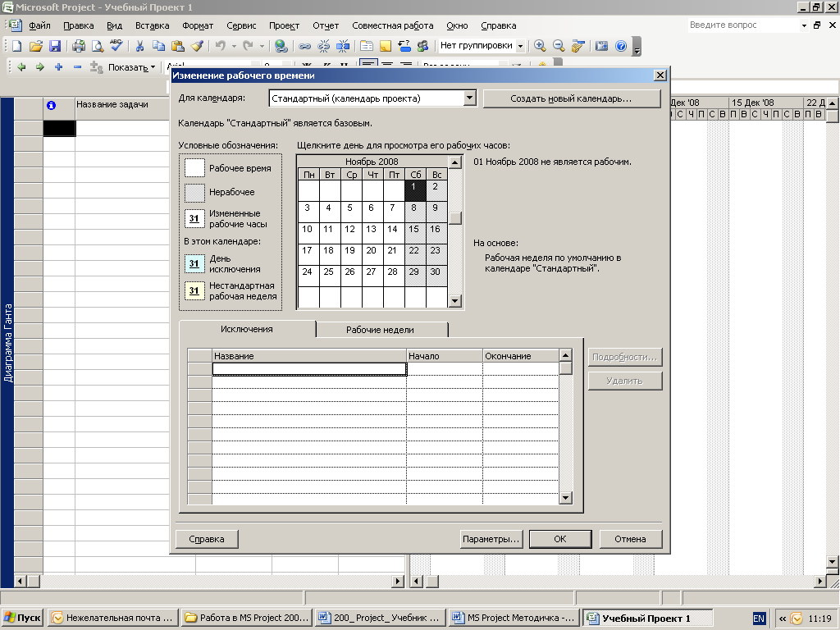
Task: Click the Show Subtasks plus icon
Action: 58,67
